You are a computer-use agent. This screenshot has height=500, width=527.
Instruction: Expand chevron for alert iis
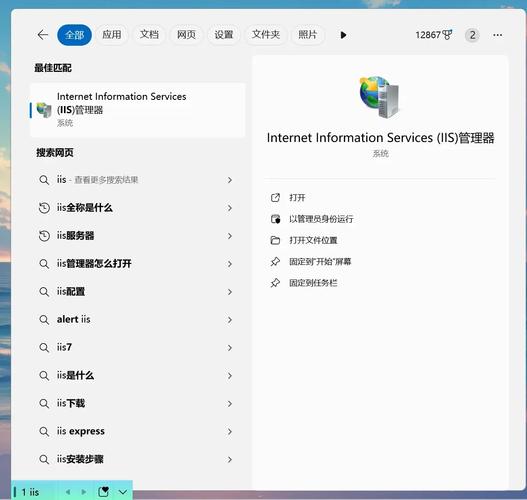(230, 320)
